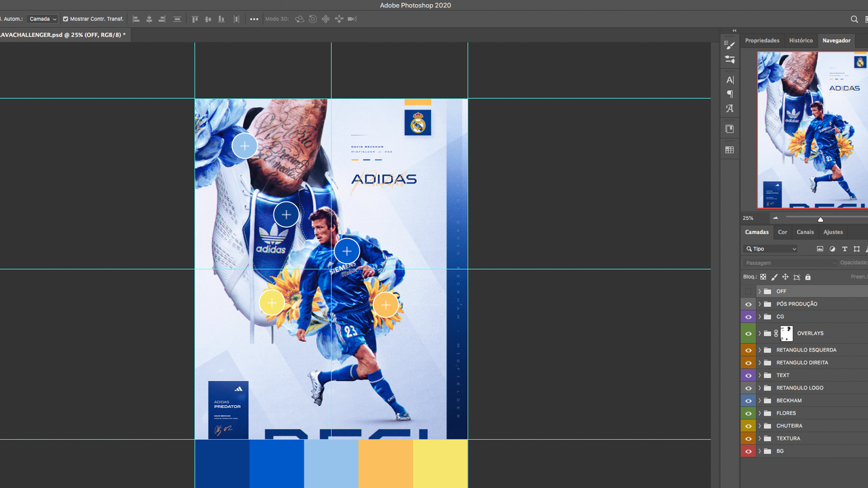Open the Paragraph panel icon
The height and width of the screenshot is (488, 868).
[x=730, y=94]
